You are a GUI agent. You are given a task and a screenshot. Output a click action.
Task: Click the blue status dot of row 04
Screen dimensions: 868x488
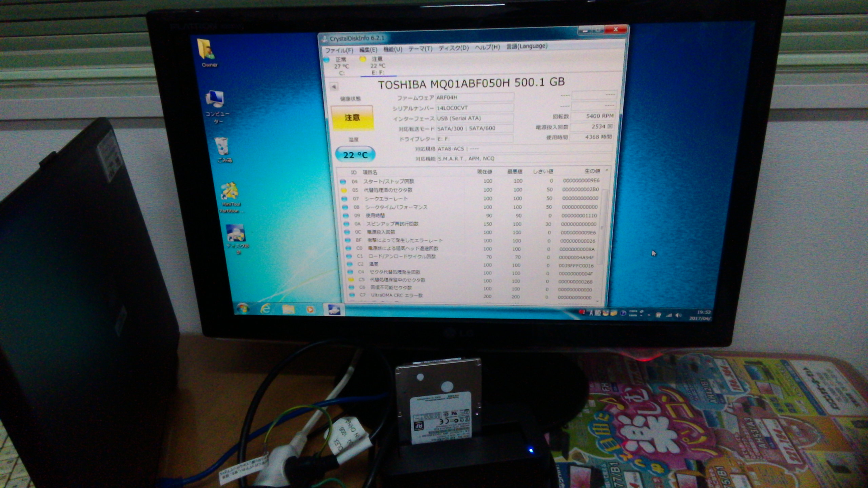pos(343,182)
